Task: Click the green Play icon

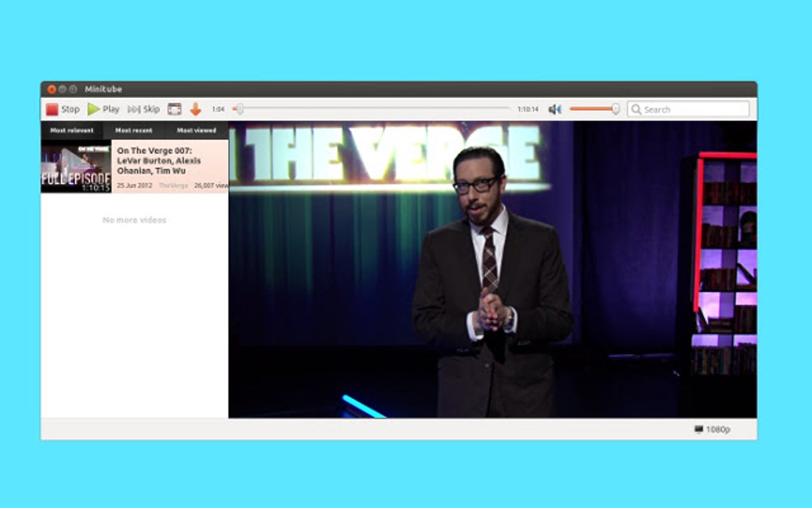Action: tap(93, 109)
